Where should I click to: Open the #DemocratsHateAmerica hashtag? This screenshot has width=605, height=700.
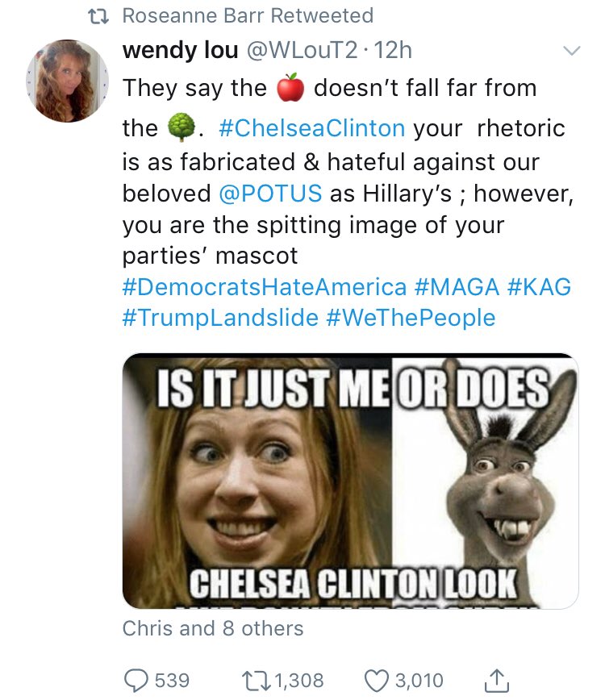(265, 287)
